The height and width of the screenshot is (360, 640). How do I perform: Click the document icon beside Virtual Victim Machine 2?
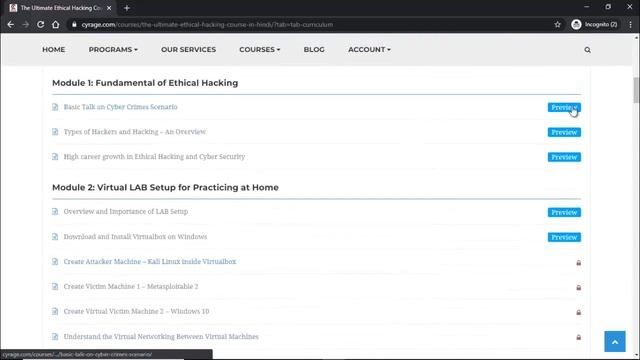(55, 311)
